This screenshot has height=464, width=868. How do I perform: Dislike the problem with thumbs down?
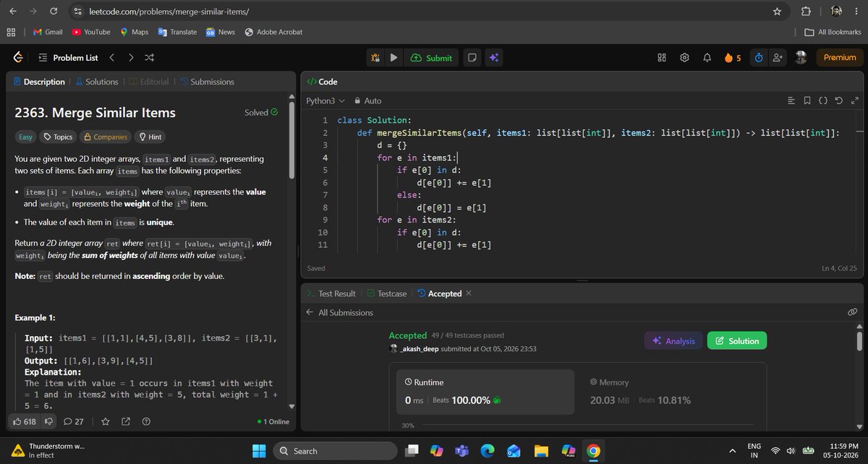pos(49,421)
